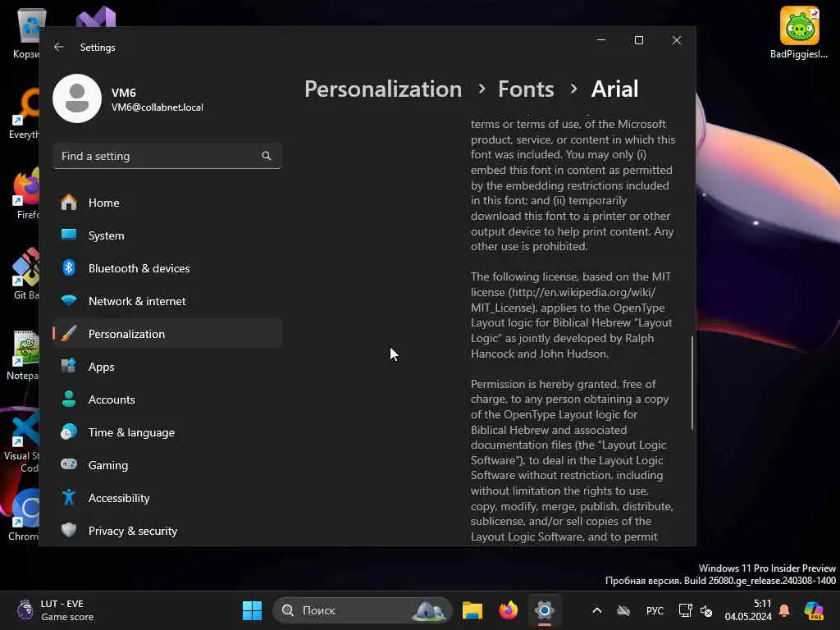The width and height of the screenshot is (840, 630).
Task: Open Copilot preview taskbar icon
Action: [x=814, y=610]
